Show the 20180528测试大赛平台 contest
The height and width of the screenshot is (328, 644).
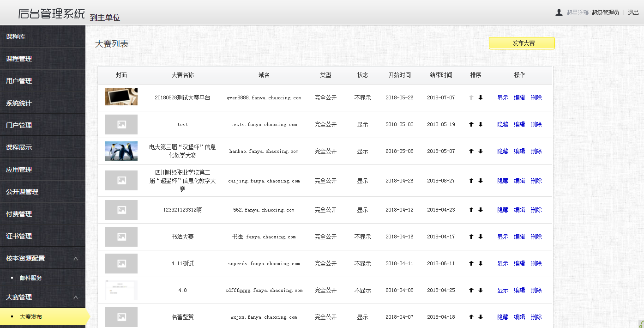tap(502, 97)
